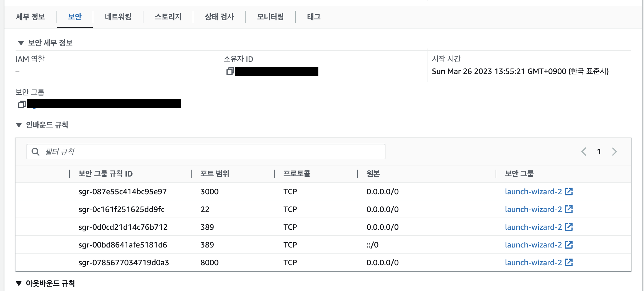Open launch-wizard-2 link for port 8000 rule
Viewport: 644px width, 291px height.
pyautogui.click(x=534, y=262)
